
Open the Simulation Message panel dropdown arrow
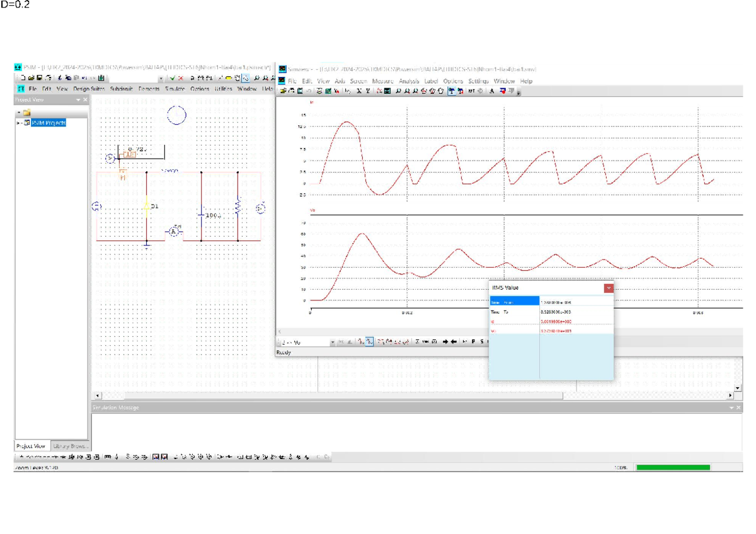[x=731, y=407]
